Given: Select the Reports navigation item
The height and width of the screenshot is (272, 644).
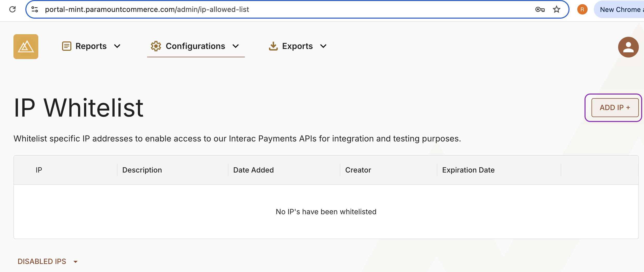Looking at the screenshot, I should [91, 46].
